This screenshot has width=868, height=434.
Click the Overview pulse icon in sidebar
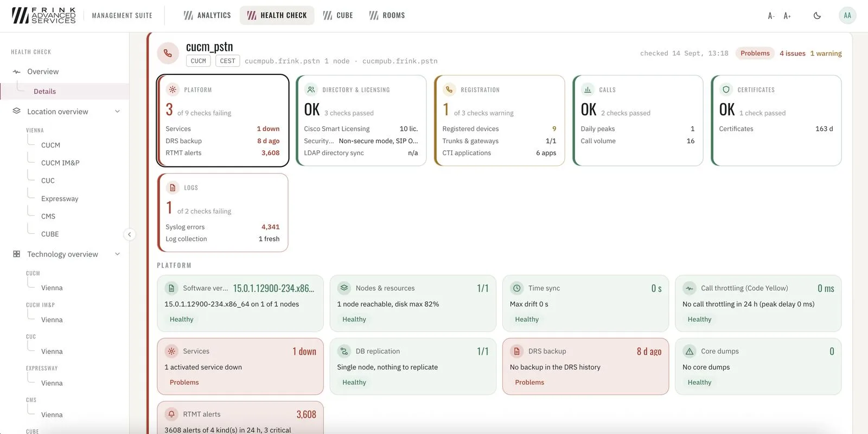pos(17,72)
